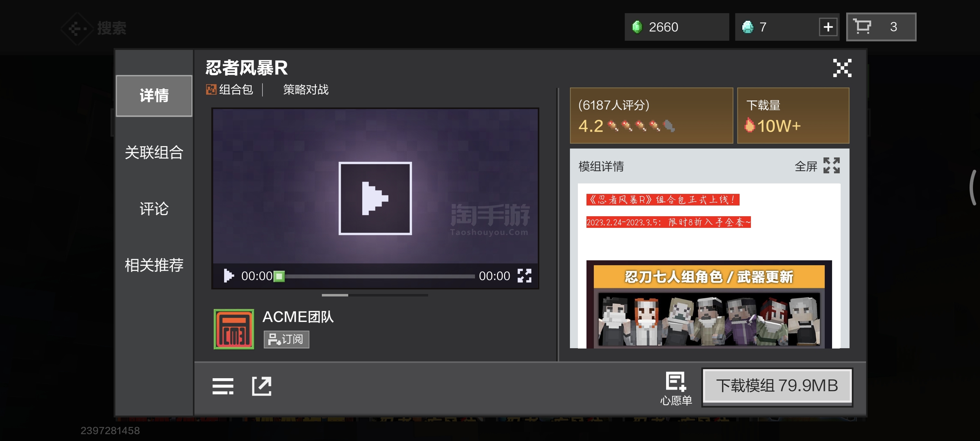Open the shopping cart
This screenshot has height=441, width=980.
coord(880,27)
